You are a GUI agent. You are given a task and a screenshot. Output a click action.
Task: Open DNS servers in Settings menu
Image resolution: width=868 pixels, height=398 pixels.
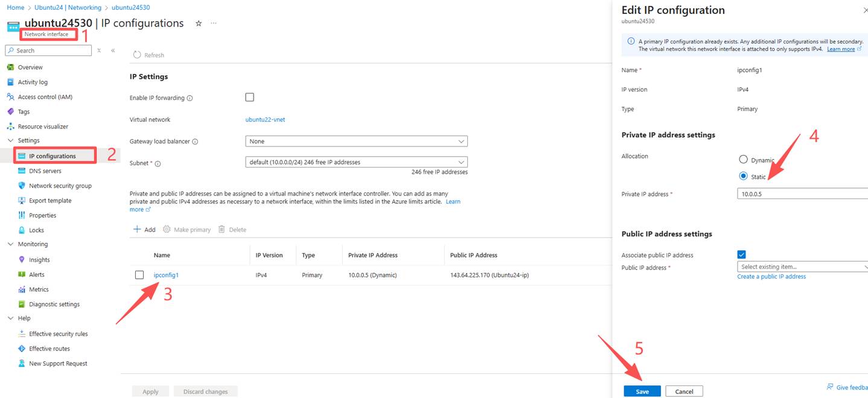[45, 171]
